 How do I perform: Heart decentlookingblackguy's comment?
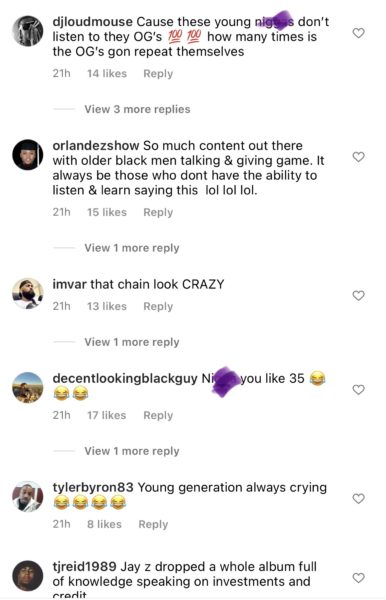click(358, 390)
